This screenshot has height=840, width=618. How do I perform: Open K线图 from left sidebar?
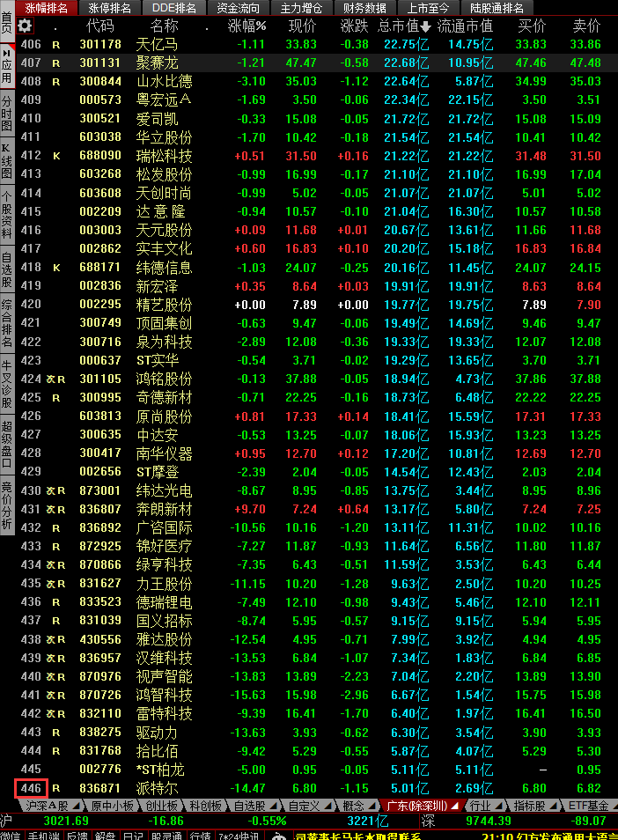coord(7,161)
